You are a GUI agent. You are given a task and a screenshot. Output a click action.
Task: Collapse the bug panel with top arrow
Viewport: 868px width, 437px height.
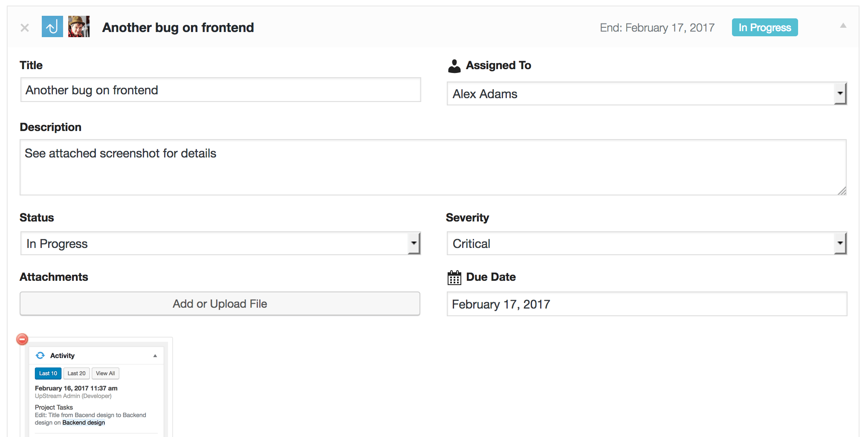pos(843,26)
